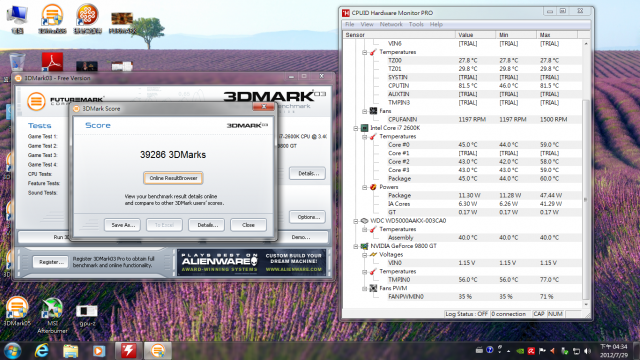Image resolution: width=640 pixels, height=360 pixels.
Task: Click the Sensor column header
Action: click(399, 35)
